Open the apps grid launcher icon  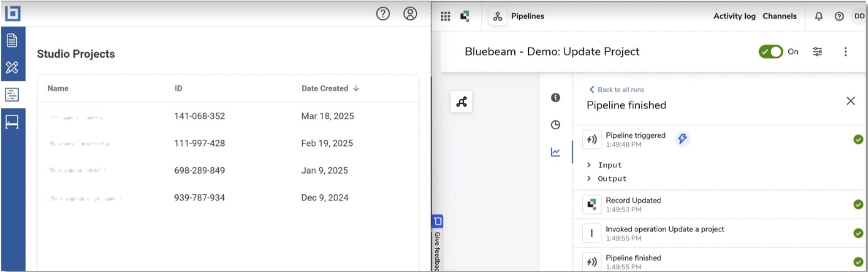pos(445,17)
